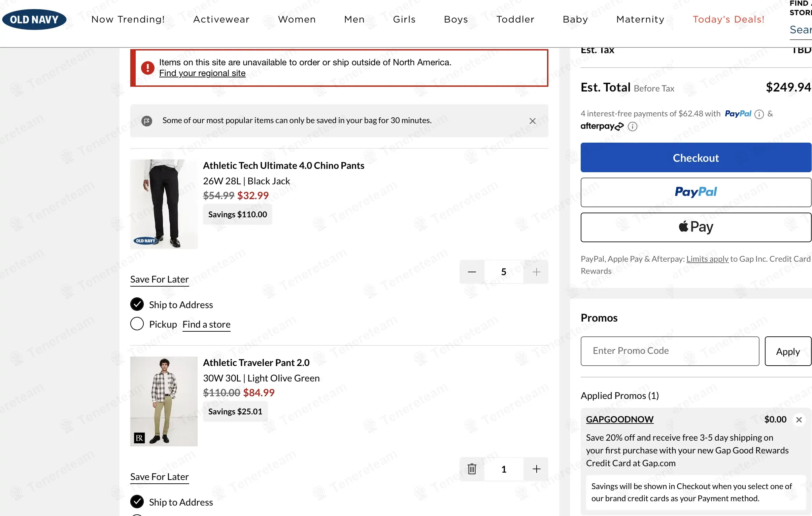
Task: Open the Boys menu
Action: [x=456, y=19]
